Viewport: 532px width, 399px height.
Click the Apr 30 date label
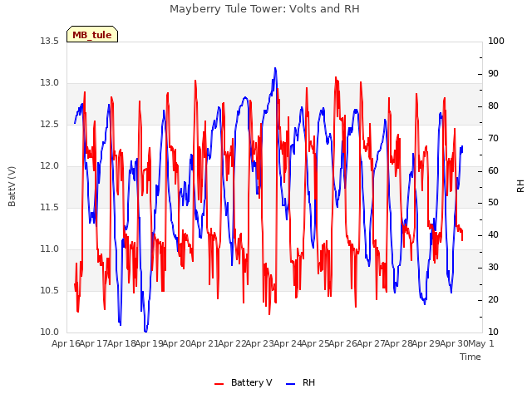pos(454,343)
